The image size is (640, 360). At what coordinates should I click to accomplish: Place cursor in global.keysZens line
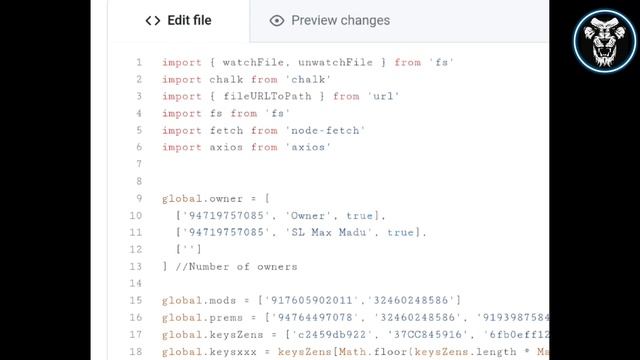(355, 335)
